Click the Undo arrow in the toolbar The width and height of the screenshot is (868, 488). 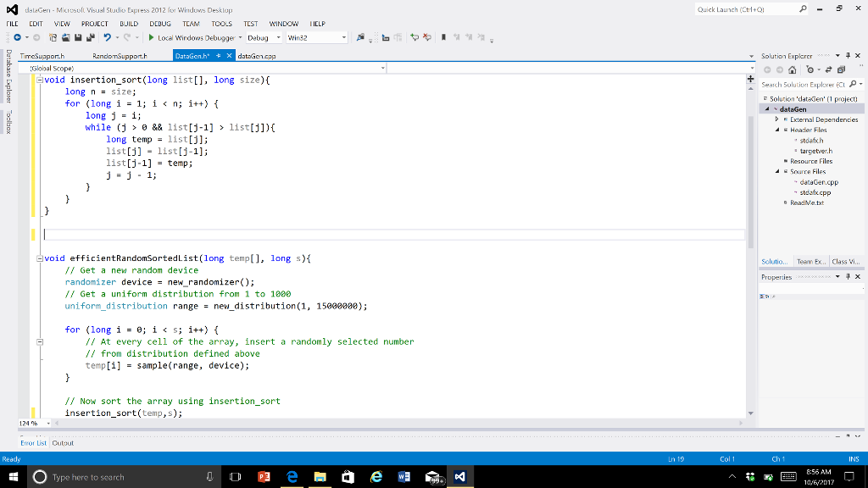click(x=107, y=38)
